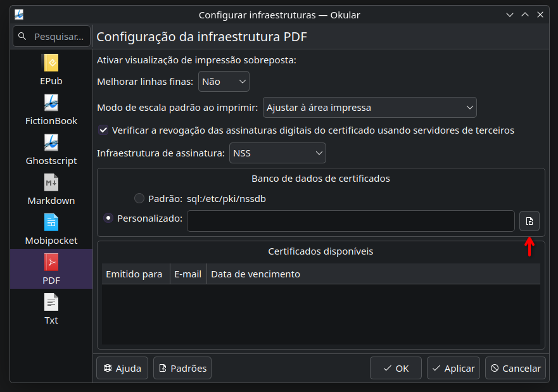Click the Okular app icon in title bar
Image resolution: width=558 pixels, height=392 pixels.
pyautogui.click(x=19, y=15)
